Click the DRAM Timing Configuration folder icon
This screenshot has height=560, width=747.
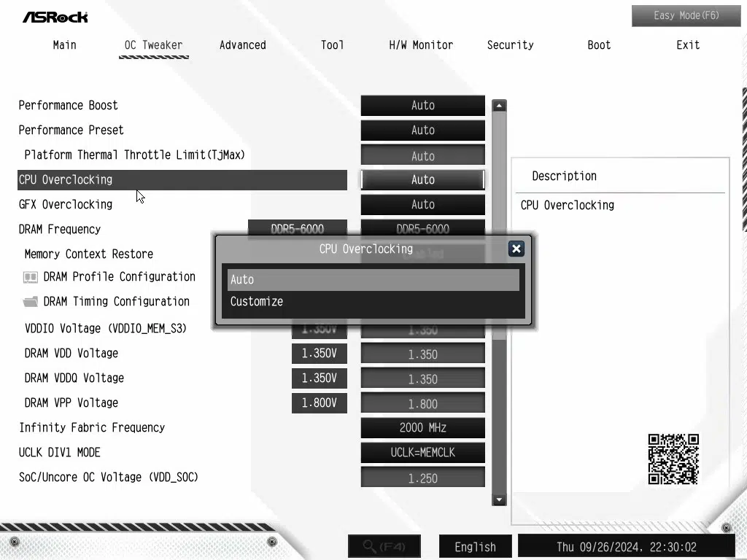(x=31, y=302)
